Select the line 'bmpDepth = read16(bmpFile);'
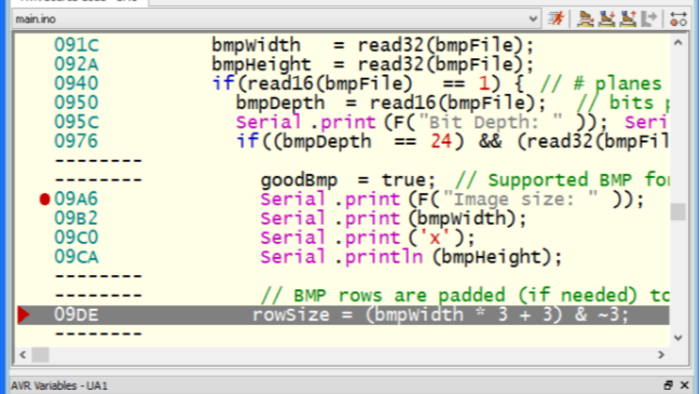This screenshot has height=394, width=700. [391, 103]
